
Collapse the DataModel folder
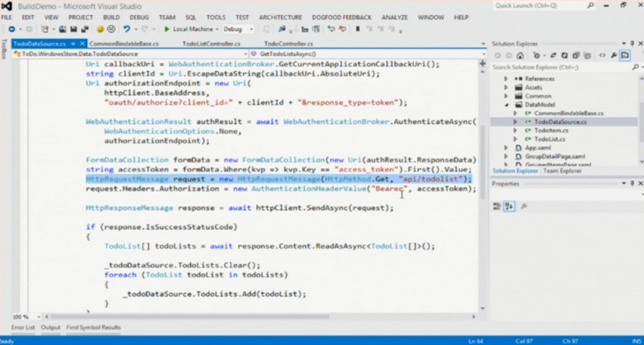[506, 104]
